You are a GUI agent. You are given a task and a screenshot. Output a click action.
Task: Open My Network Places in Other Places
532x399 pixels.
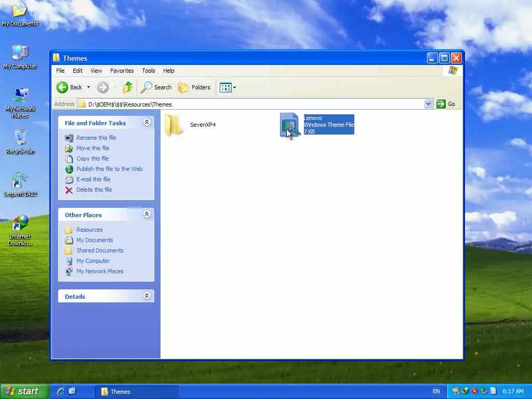(100, 271)
